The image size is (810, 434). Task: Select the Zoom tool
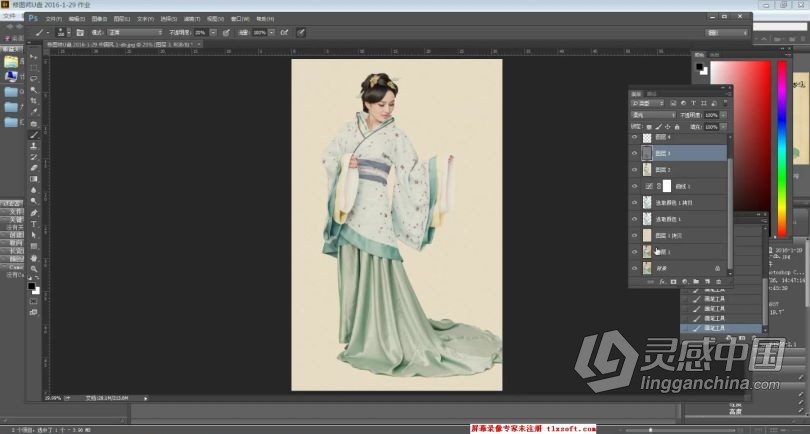pyautogui.click(x=34, y=269)
